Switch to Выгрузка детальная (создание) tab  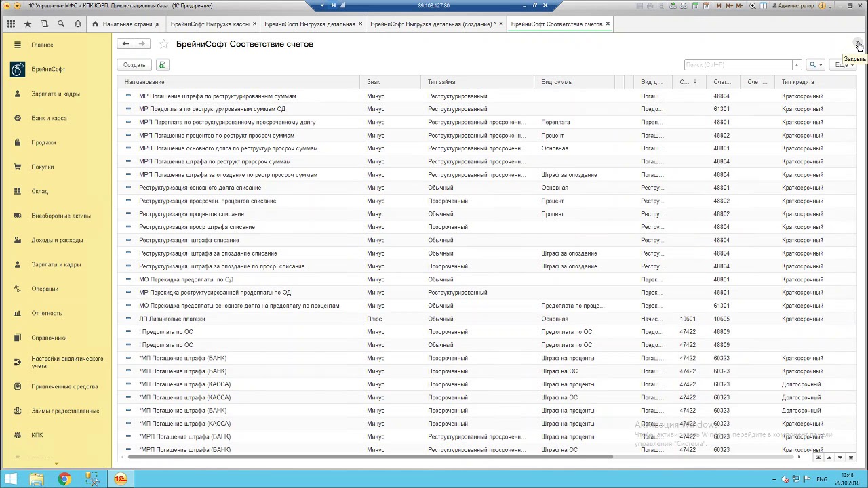(433, 24)
